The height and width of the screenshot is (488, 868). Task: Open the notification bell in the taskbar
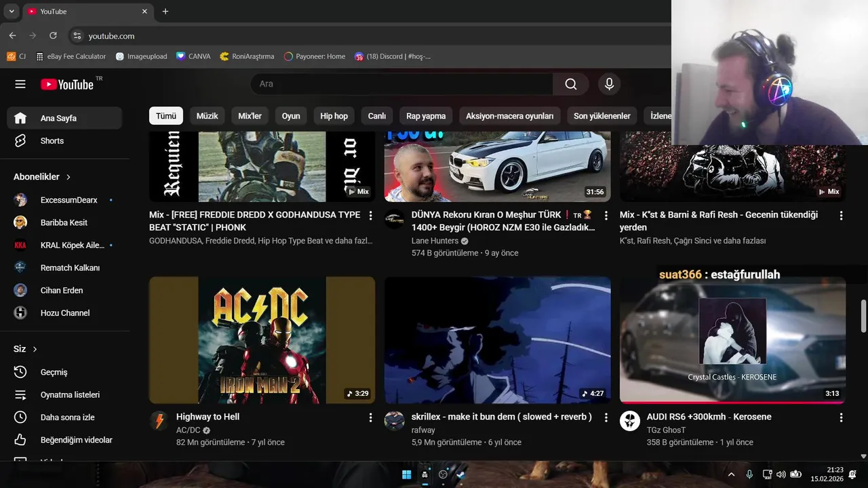click(852, 474)
